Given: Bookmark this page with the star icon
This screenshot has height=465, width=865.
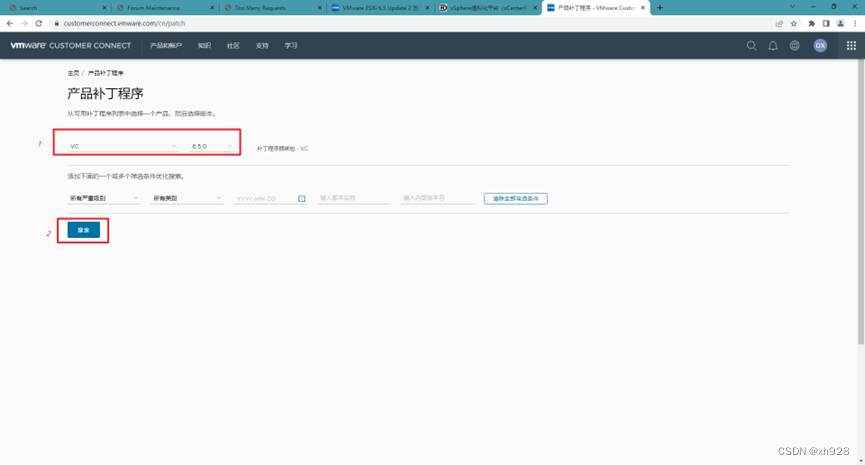Looking at the screenshot, I should (x=794, y=23).
